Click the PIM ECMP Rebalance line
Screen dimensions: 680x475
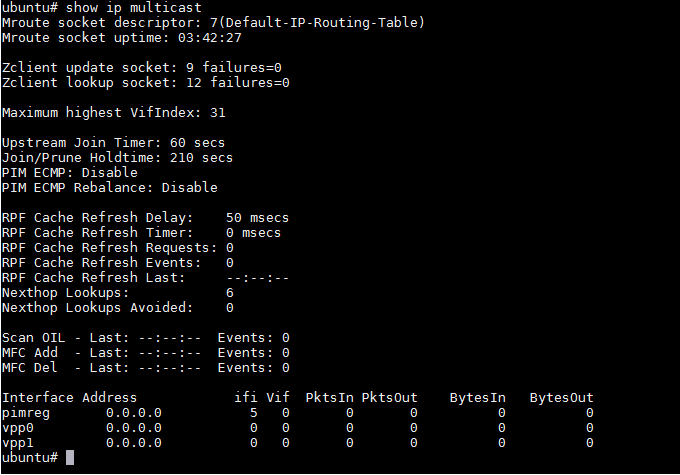(x=109, y=187)
